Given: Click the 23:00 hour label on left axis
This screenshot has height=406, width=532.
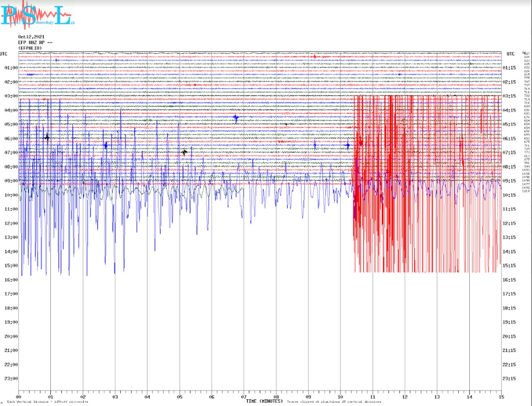Looking at the screenshot, I should [11, 378].
